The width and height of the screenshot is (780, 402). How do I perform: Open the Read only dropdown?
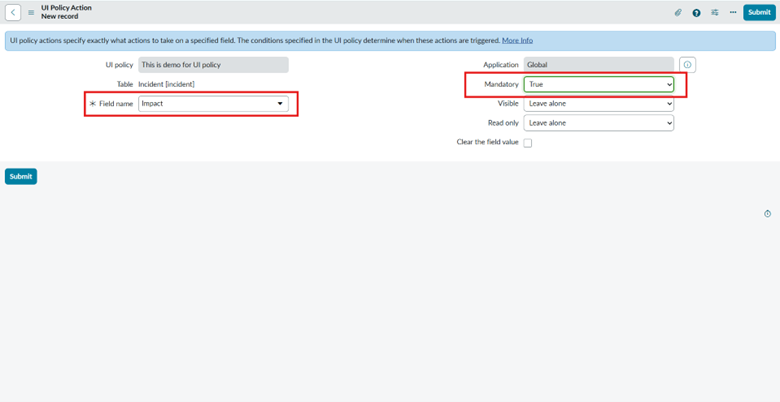(599, 123)
